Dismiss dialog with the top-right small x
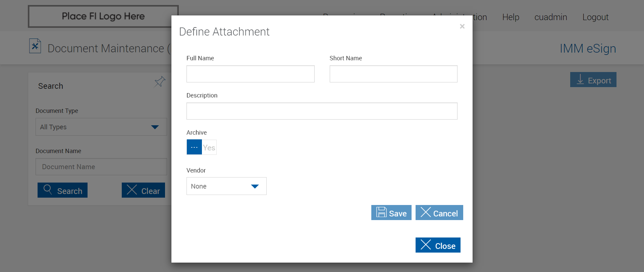This screenshot has width=644, height=272. tap(462, 26)
